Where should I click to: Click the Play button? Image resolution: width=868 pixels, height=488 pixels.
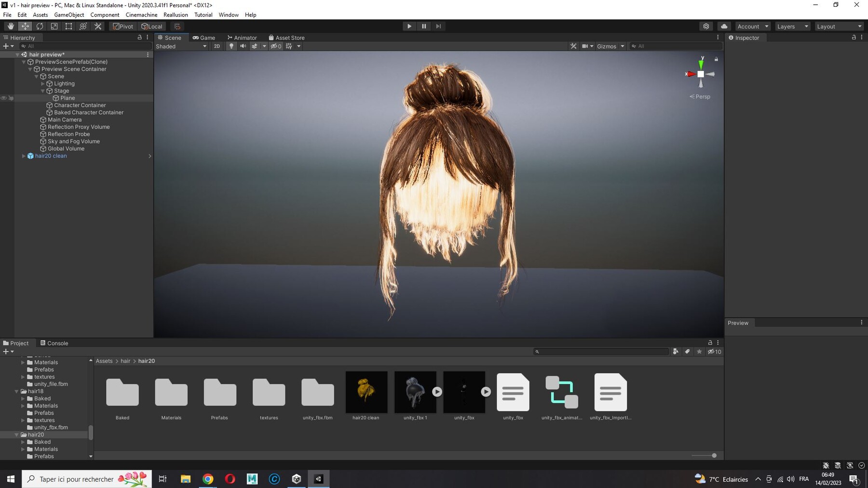409,26
